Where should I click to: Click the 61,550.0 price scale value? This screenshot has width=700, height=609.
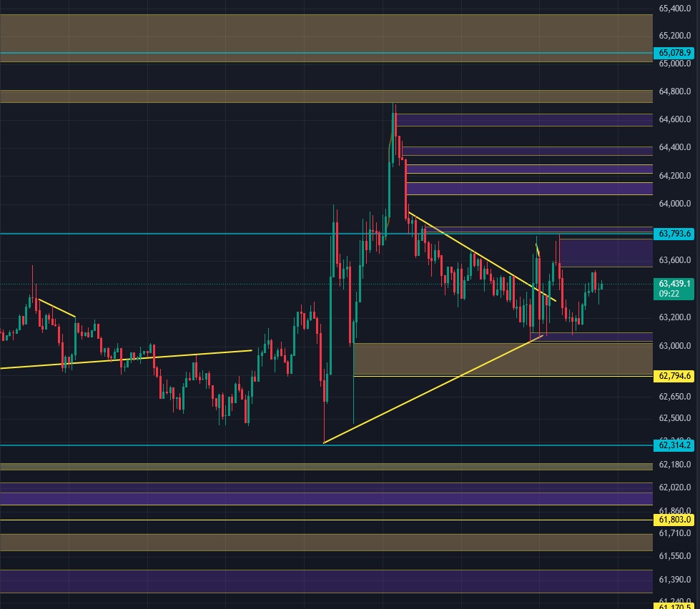(x=674, y=556)
